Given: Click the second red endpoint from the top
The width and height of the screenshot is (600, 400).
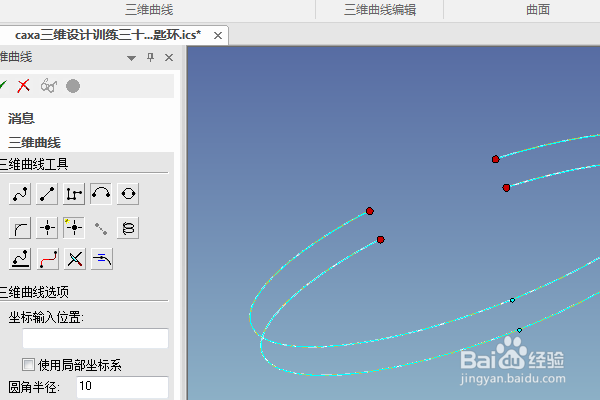Looking at the screenshot, I should click(x=506, y=188).
